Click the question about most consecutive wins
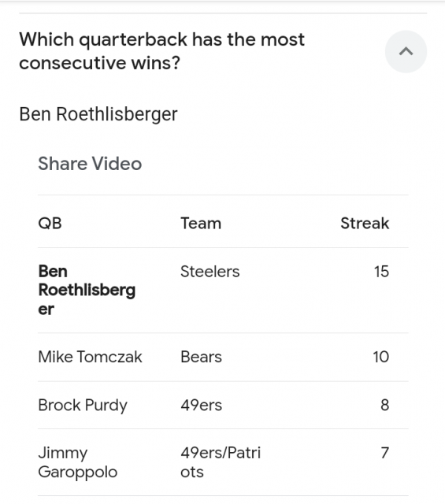 161,51
